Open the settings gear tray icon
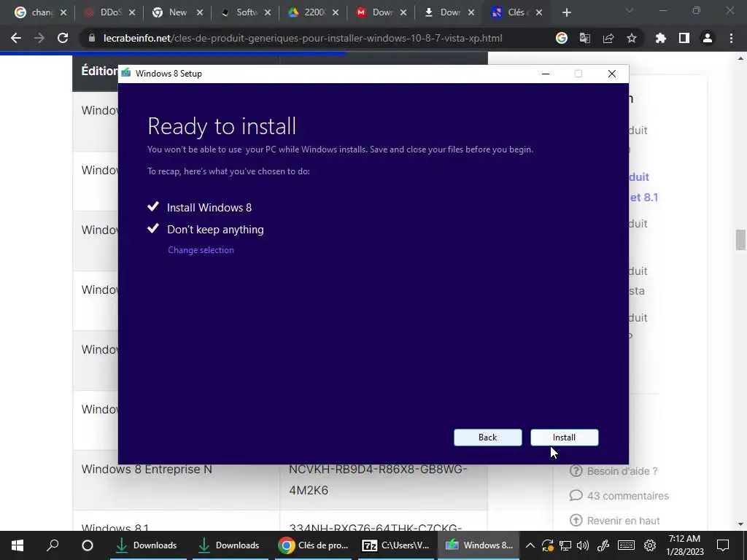747x560 pixels. pyautogui.click(x=650, y=545)
